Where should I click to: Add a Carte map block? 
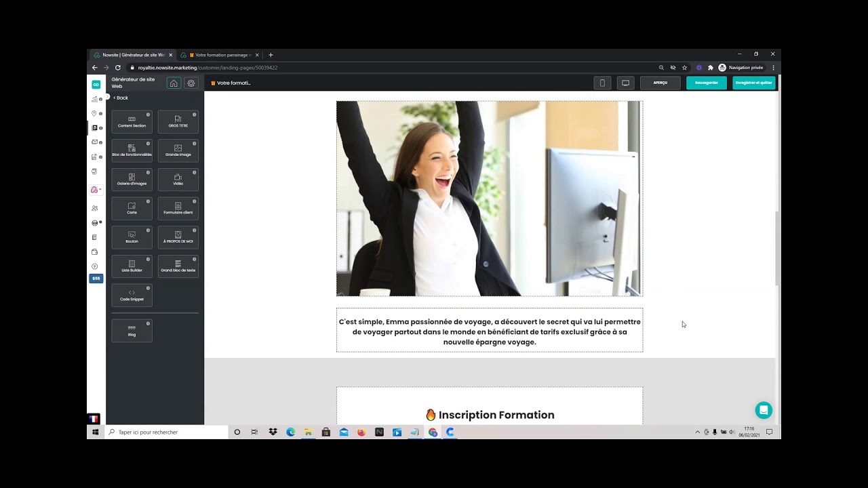132,209
